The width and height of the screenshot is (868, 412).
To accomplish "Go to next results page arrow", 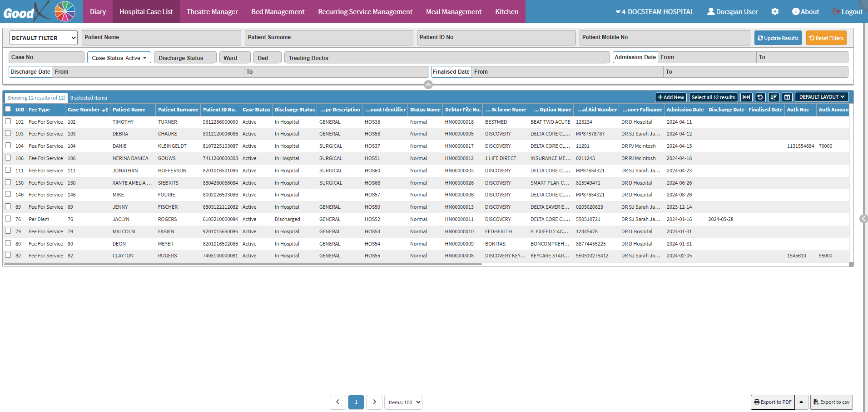I will (374, 402).
